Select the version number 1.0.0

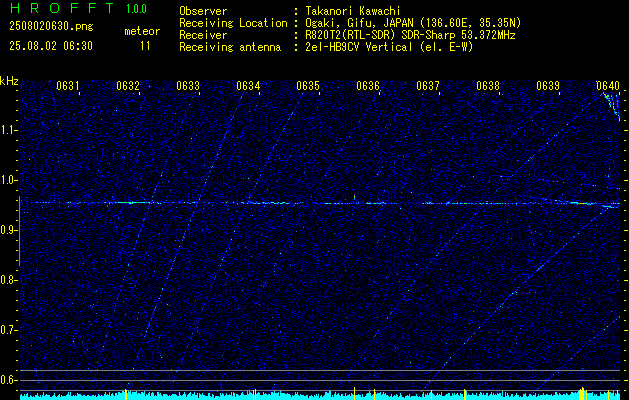[x=136, y=9]
